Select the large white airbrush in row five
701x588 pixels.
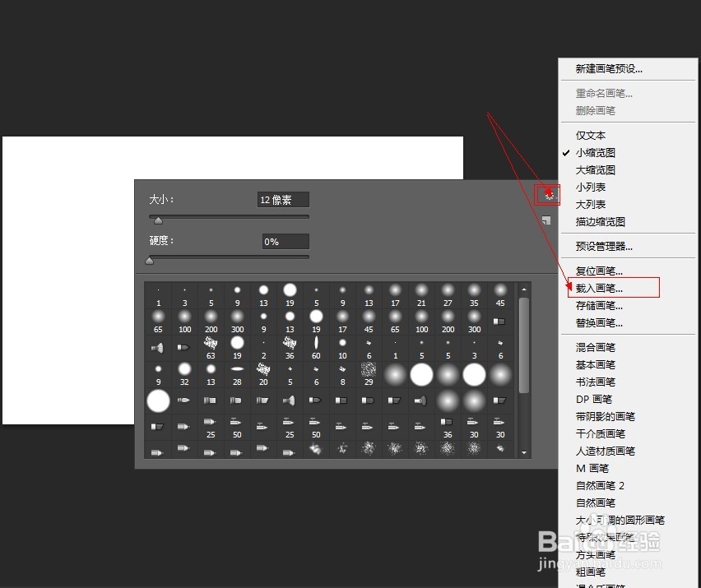[x=158, y=400]
